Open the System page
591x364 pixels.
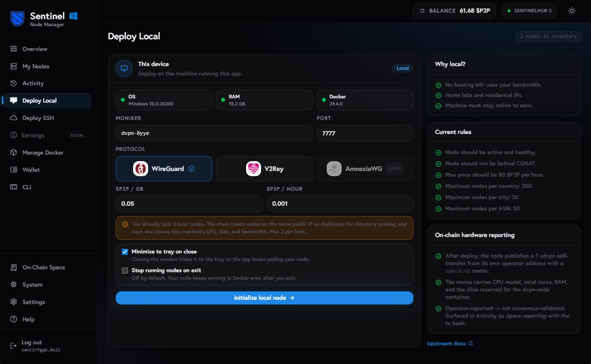click(x=48, y=285)
